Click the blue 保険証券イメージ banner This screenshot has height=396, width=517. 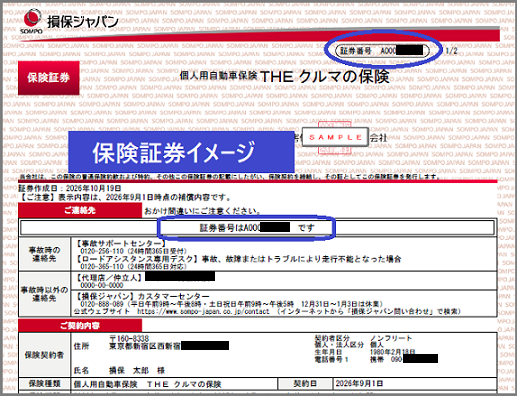point(181,152)
